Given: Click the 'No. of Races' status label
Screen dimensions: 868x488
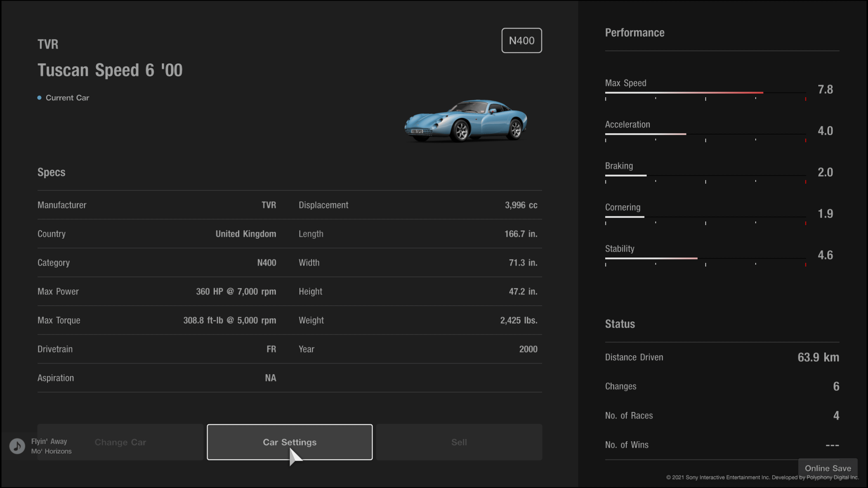Looking at the screenshot, I should pos(629,416).
